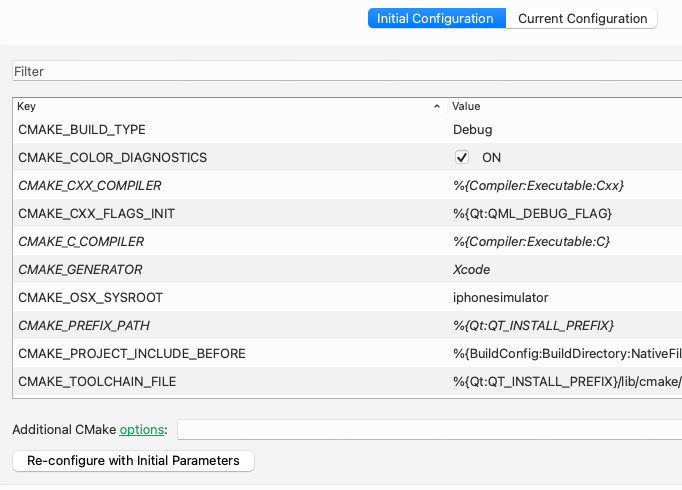Click the Additional CMake options input field

pos(428,430)
